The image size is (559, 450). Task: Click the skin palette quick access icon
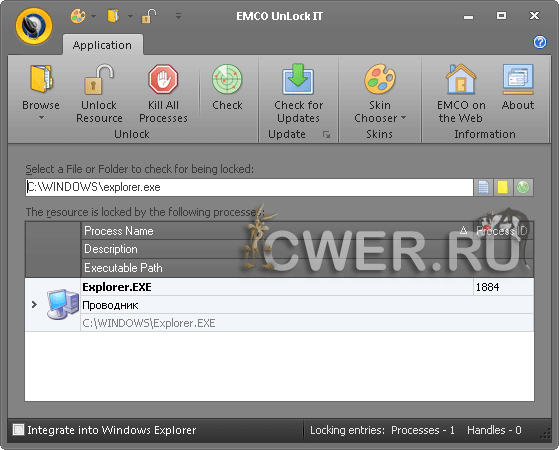pyautogui.click(x=78, y=16)
